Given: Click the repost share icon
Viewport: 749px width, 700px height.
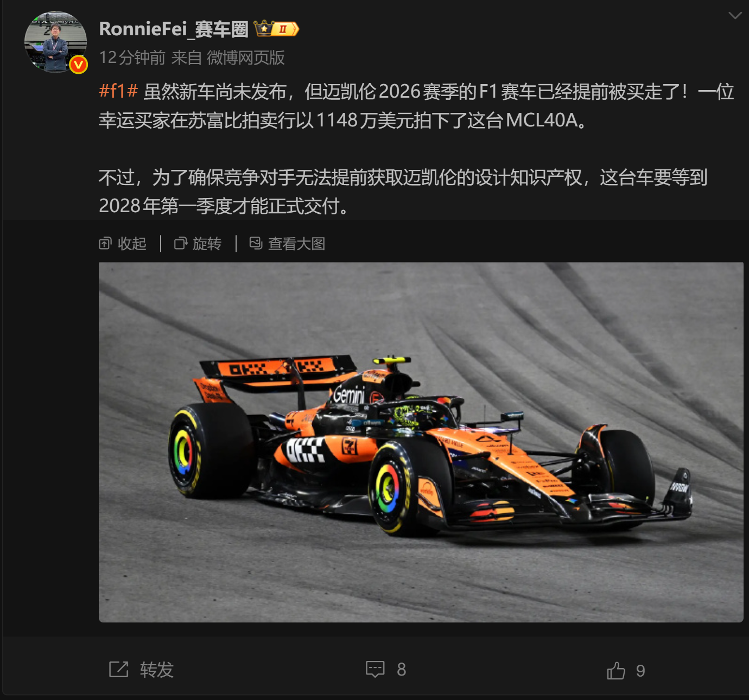Looking at the screenshot, I should pos(119,670).
